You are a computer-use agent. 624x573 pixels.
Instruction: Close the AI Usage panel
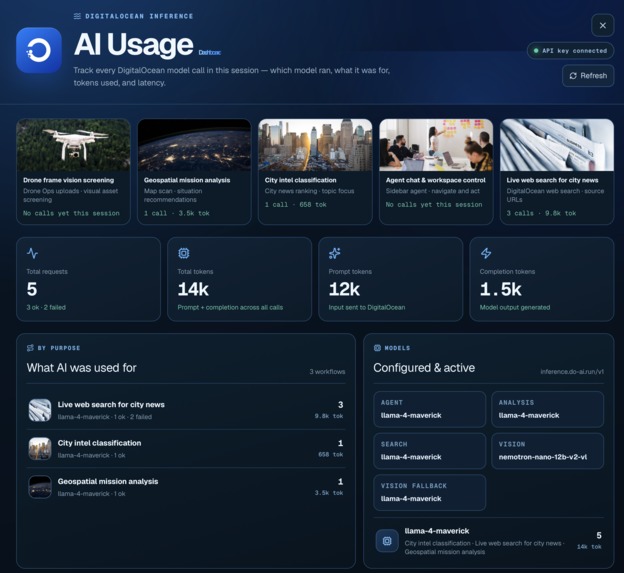pos(603,25)
